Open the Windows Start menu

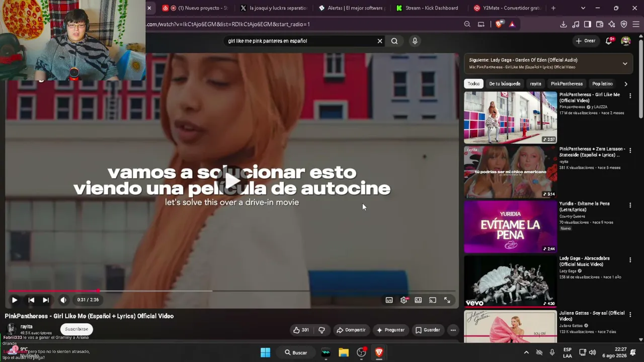pos(265,352)
